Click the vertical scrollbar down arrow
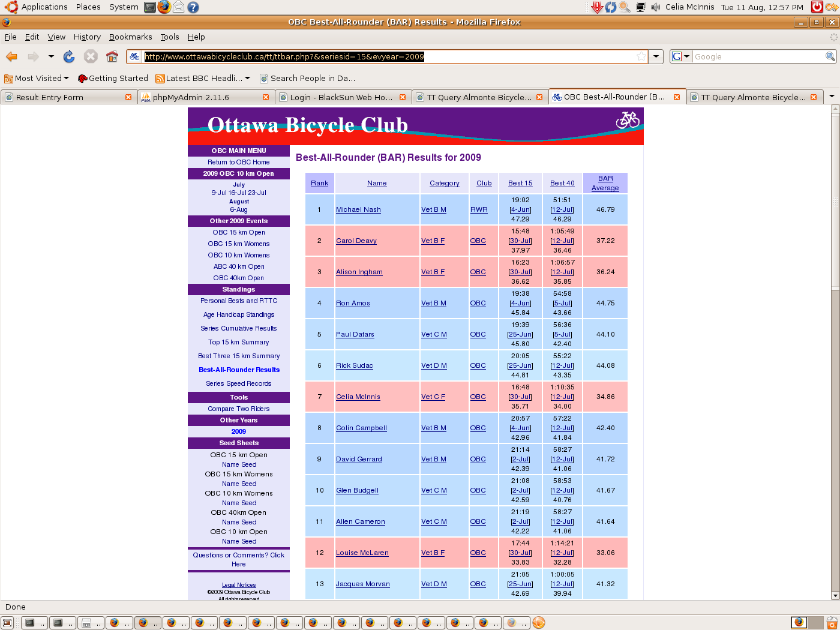Screen dimensions: 840x630 [x=835, y=595]
